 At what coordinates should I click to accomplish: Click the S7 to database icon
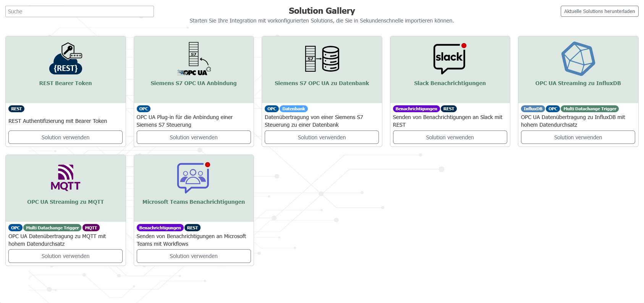(x=322, y=59)
